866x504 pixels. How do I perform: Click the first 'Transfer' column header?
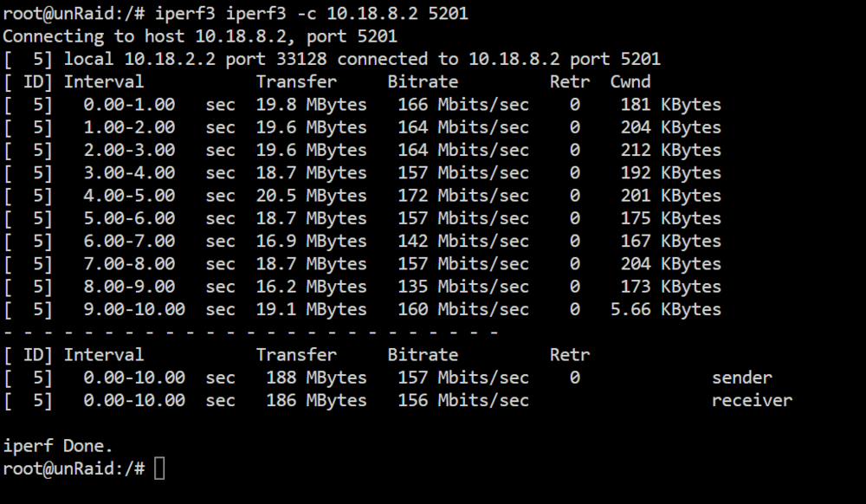click(x=296, y=81)
